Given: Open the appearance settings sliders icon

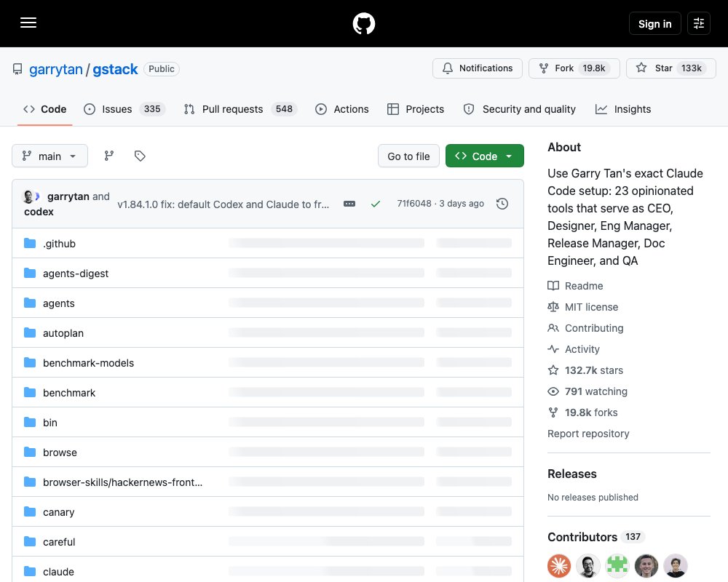Looking at the screenshot, I should (698, 23).
